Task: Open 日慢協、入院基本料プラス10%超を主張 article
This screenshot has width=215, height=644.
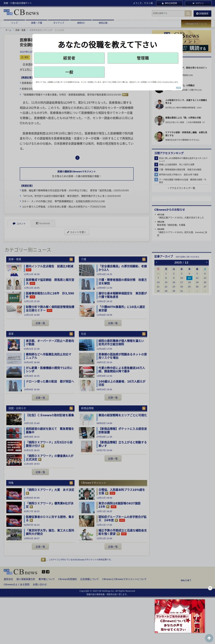Action: (122, 492)
